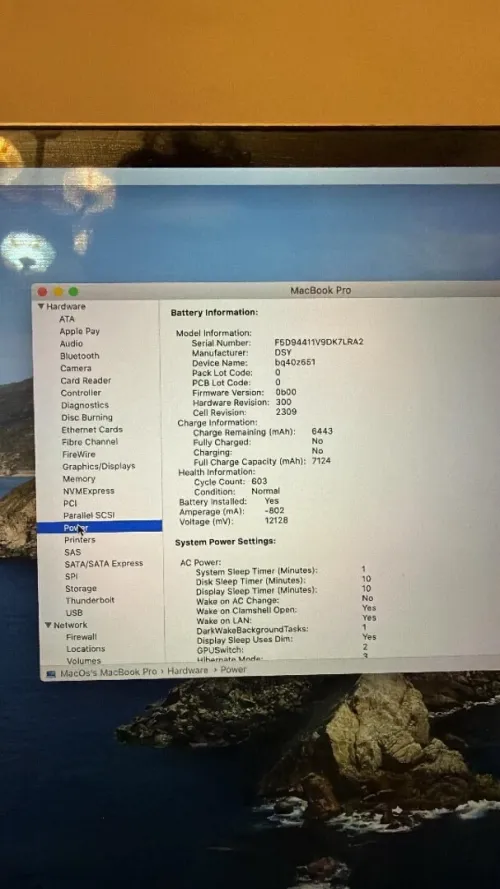Open Storage in the sidebar
This screenshot has height=889, width=500.
81,589
